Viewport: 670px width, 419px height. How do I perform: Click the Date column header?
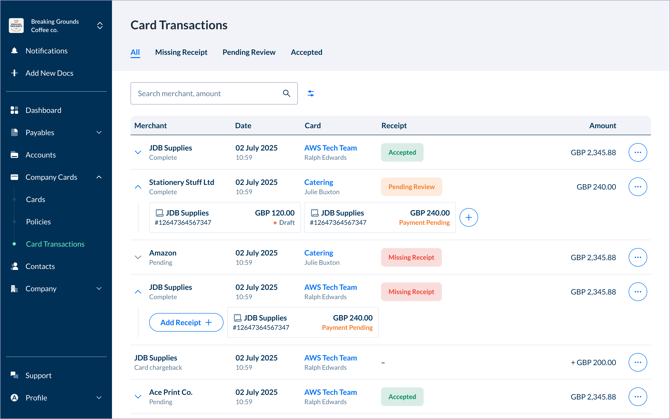click(x=243, y=126)
